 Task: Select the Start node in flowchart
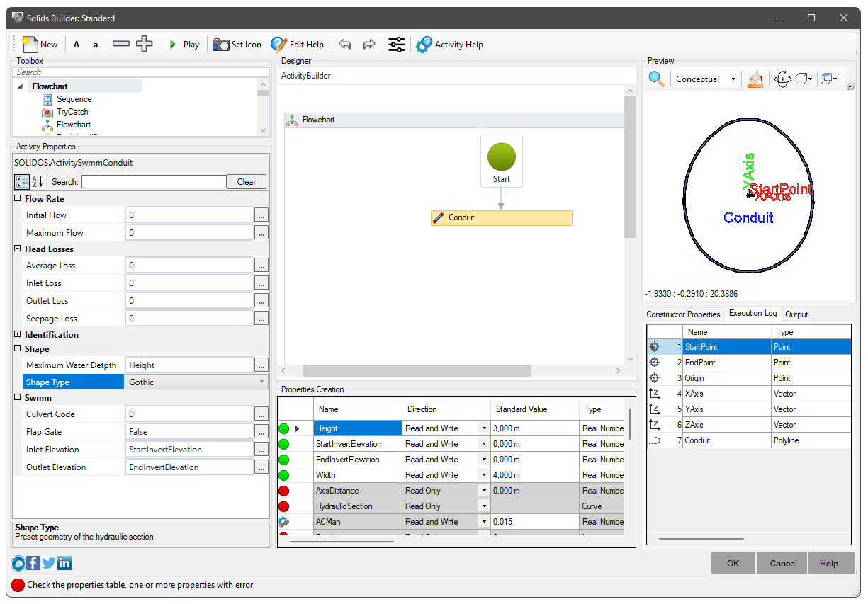(502, 161)
